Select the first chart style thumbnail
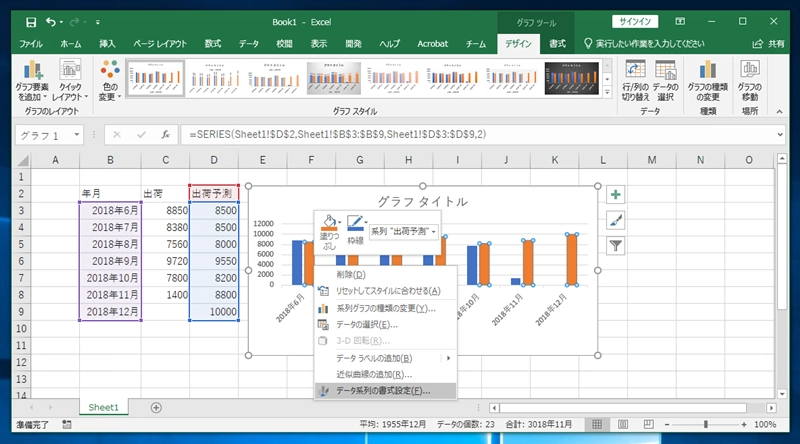The width and height of the screenshot is (800, 444). (155, 78)
